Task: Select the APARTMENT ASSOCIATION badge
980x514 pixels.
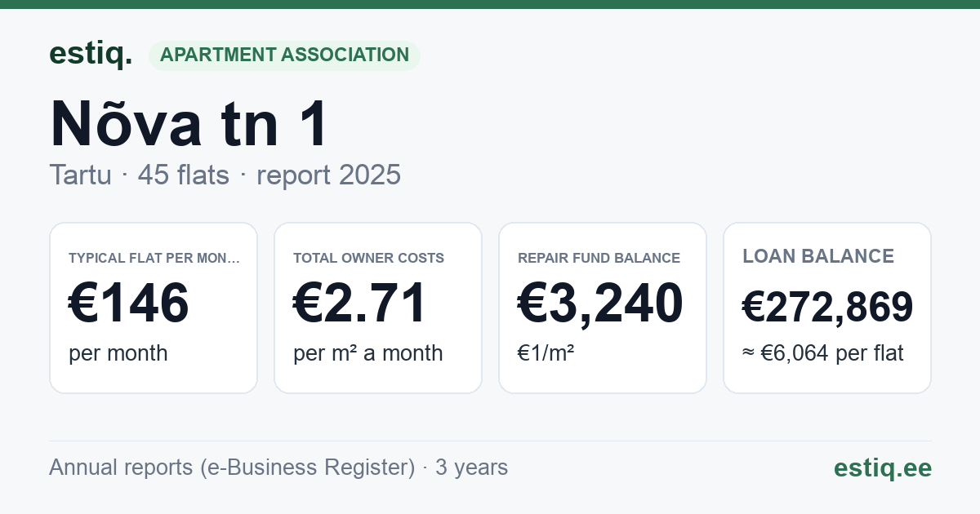Action: 284,55
